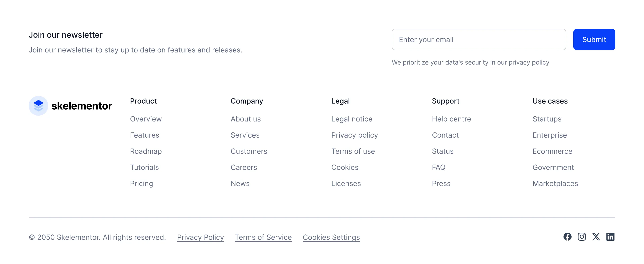644x264 pixels.
Task: Focus the Enter your email field
Action: pos(479,40)
